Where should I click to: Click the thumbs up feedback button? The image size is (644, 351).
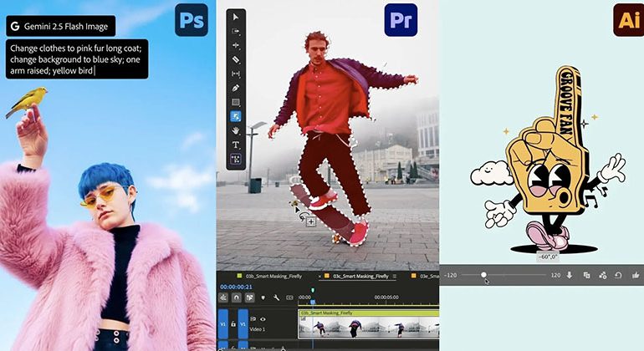(x=635, y=275)
